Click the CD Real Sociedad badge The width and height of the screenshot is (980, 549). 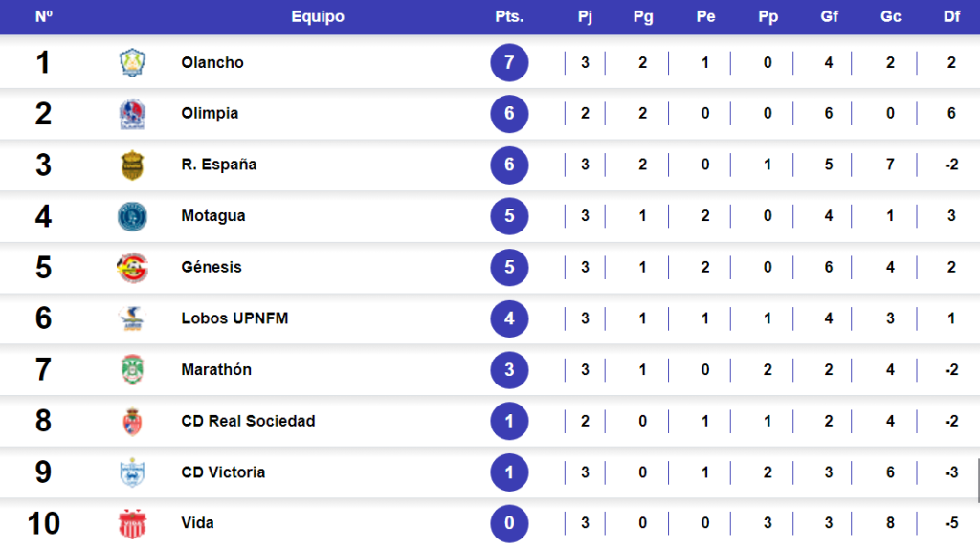pyautogui.click(x=131, y=421)
